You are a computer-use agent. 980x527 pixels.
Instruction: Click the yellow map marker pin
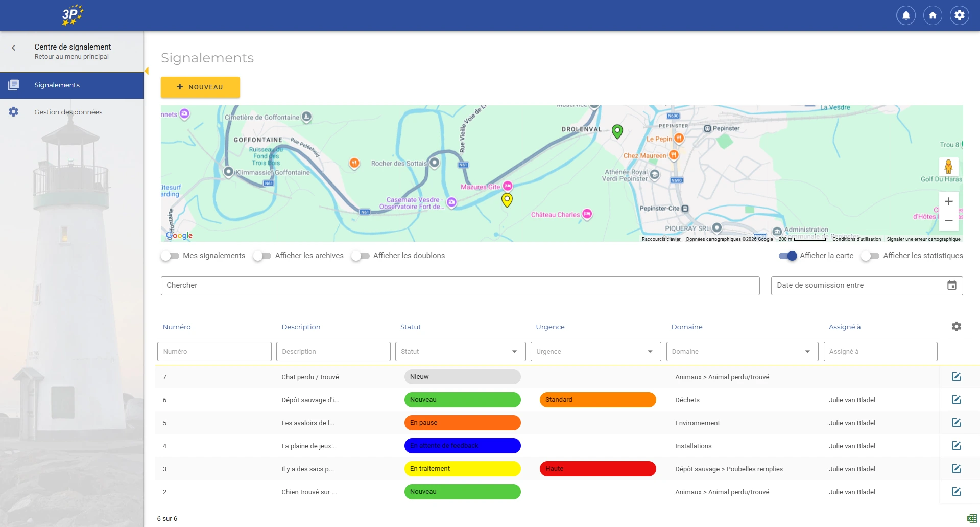[x=507, y=199]
